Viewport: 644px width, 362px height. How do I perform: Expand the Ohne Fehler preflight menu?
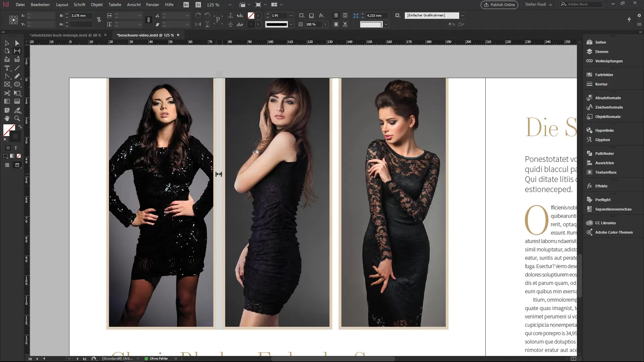pos(175,359)
